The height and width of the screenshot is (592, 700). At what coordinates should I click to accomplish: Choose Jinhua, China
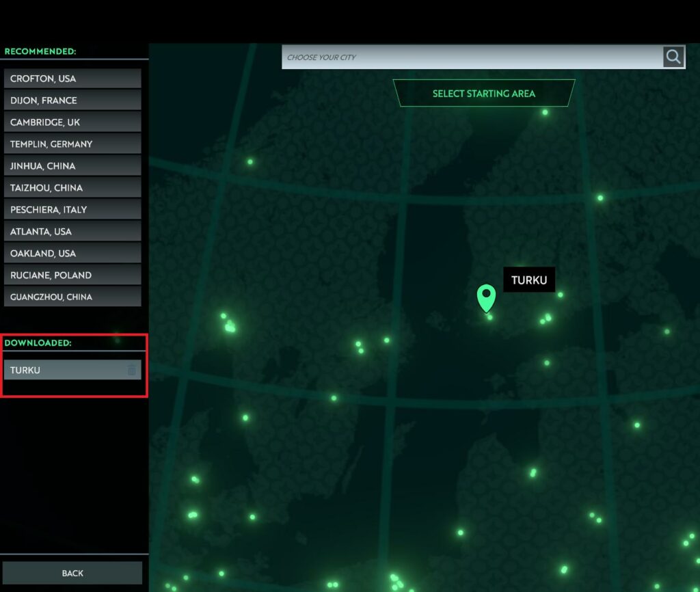coord(72,166)
